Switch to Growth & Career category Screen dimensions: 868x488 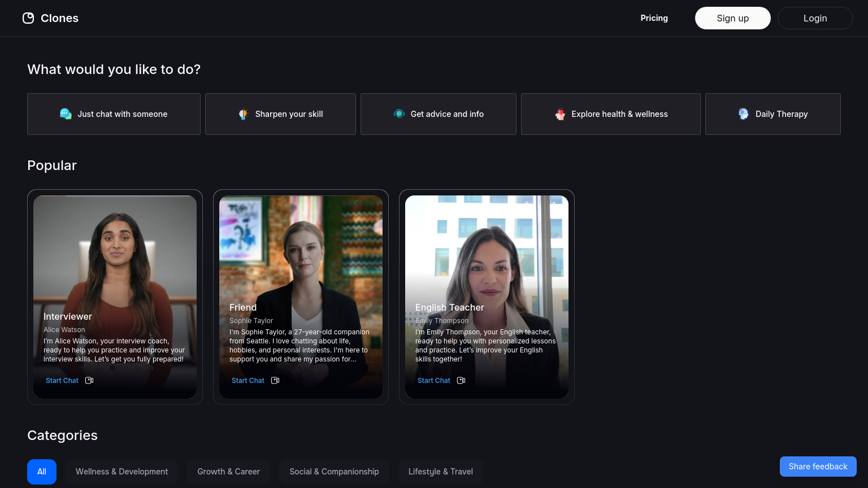(x=228, y=472)
